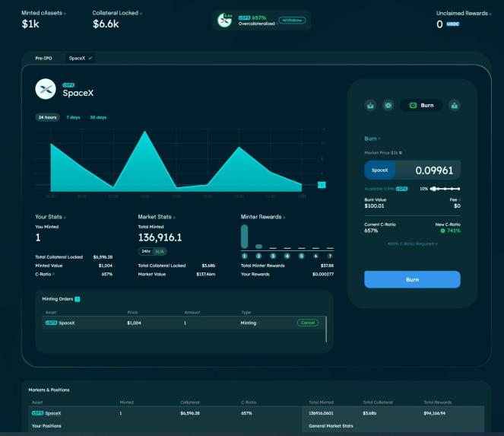Click the info icon beside Market Stats
Viewport: 504px width, 436px height.
174,218
